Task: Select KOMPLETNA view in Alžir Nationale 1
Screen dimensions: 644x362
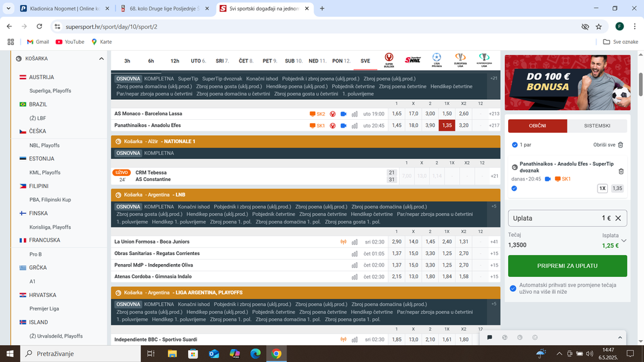Action: click(159, 153)
